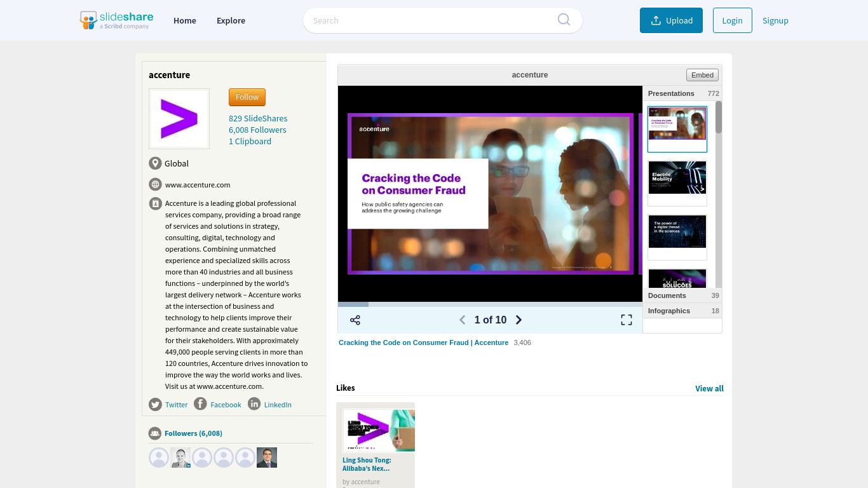The image size is (868, 488).
Task: Open the third follower avatar
Action: pyautogui.click(x=202, y=457)
